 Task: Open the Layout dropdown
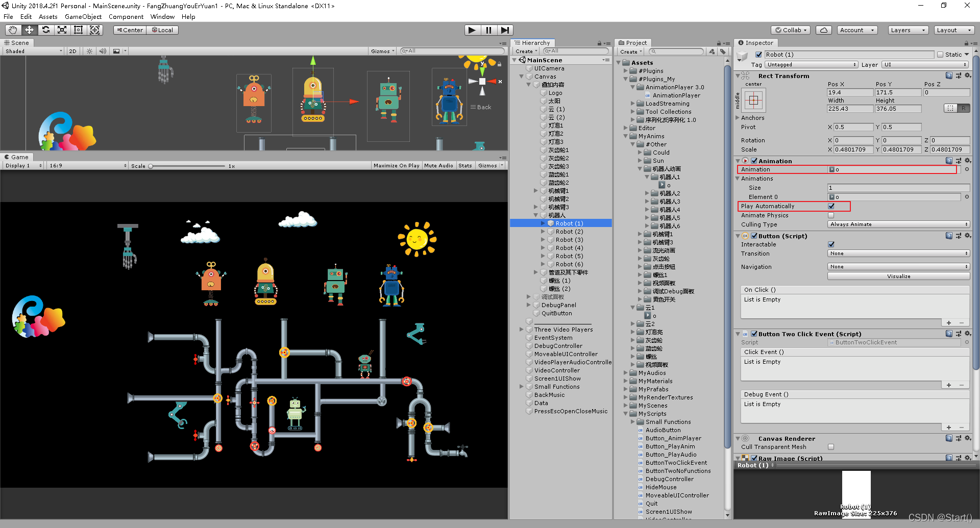coord(953,30)
